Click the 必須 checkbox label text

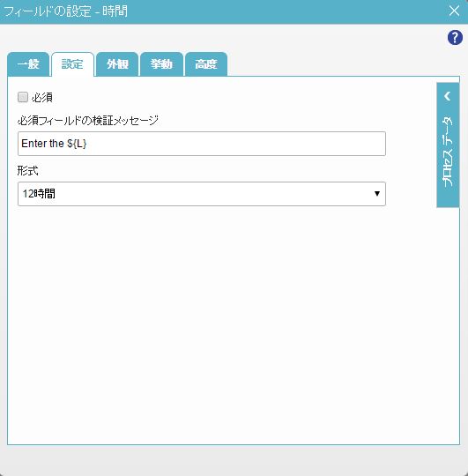[42, 98]
